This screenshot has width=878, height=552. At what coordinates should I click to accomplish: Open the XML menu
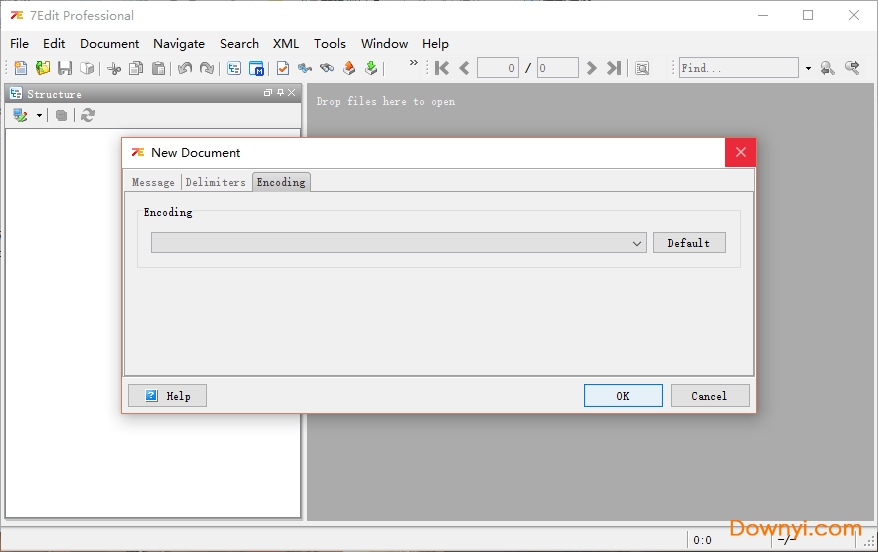coord(286,43)
